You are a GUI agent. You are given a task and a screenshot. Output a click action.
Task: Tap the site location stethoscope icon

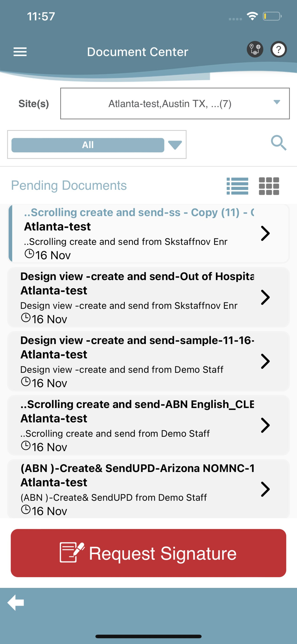pyautogui.click(x=255, y=49)
